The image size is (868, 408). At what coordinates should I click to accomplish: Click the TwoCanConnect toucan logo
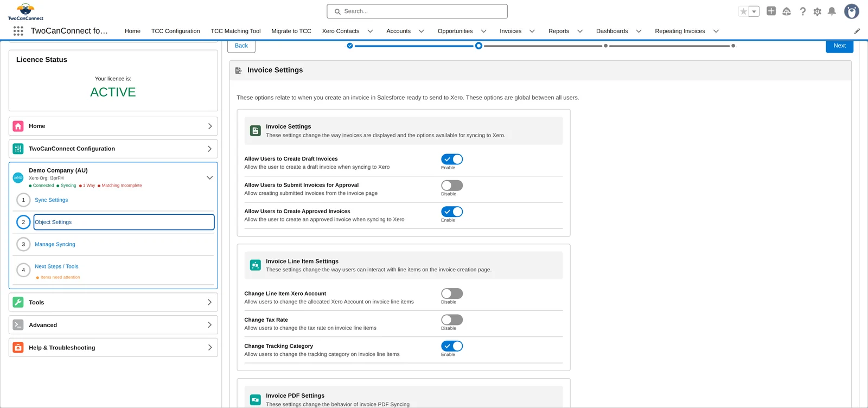coord(25,11)
